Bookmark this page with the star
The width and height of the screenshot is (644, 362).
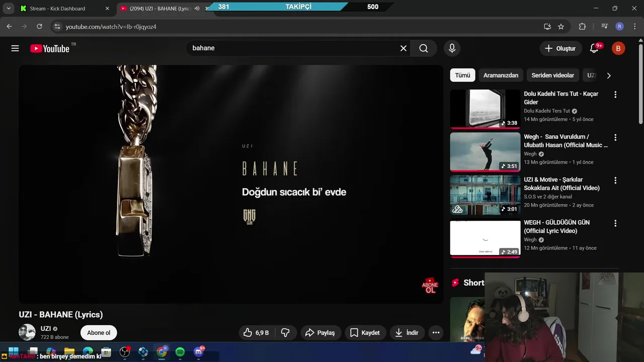[x=561, y=26]
